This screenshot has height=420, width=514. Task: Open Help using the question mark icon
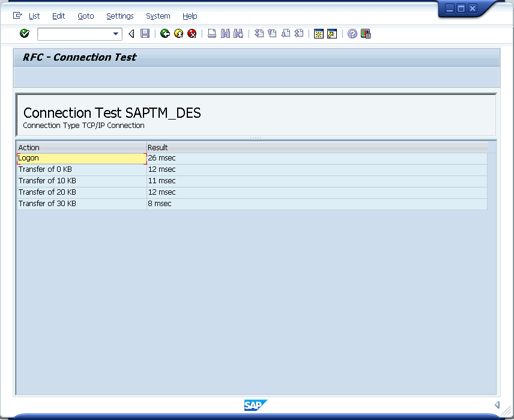point(352,34)
